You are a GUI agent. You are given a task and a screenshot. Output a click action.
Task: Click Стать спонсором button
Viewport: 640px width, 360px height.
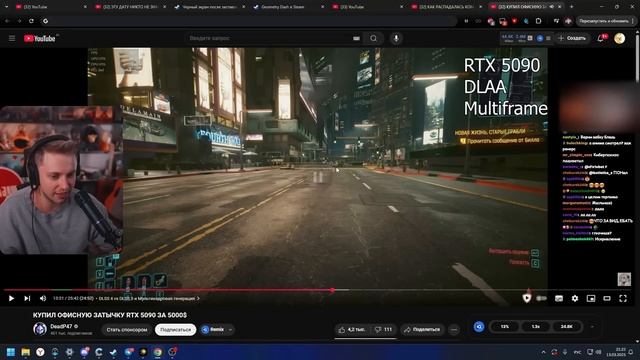click(127, 329)
